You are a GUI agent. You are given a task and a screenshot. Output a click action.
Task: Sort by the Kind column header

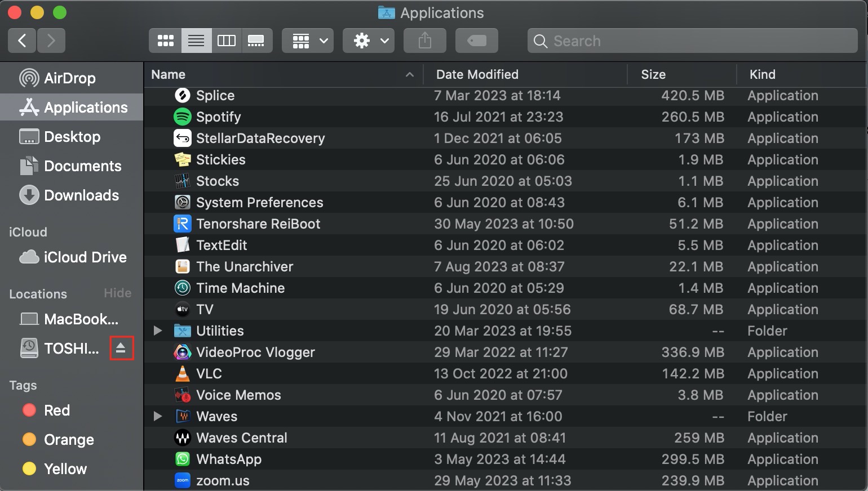(803, 74)
